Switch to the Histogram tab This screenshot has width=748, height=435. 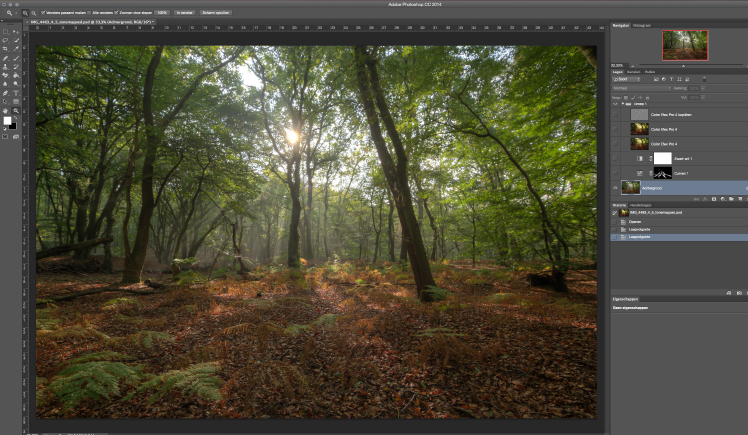642,25
